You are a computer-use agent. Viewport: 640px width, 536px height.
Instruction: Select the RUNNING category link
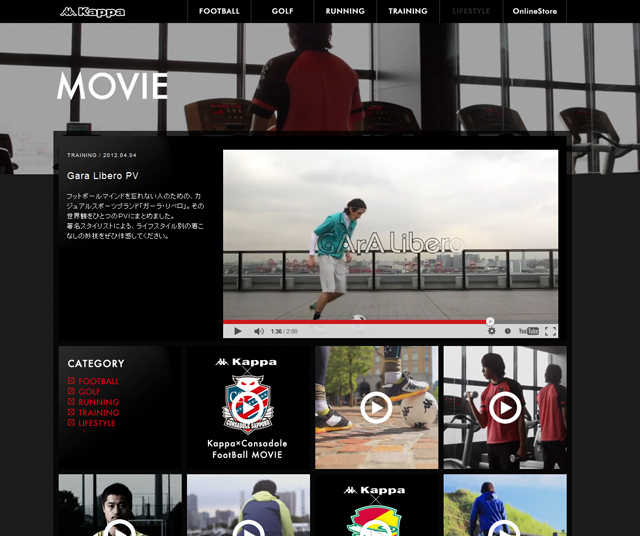click(98, 402)
